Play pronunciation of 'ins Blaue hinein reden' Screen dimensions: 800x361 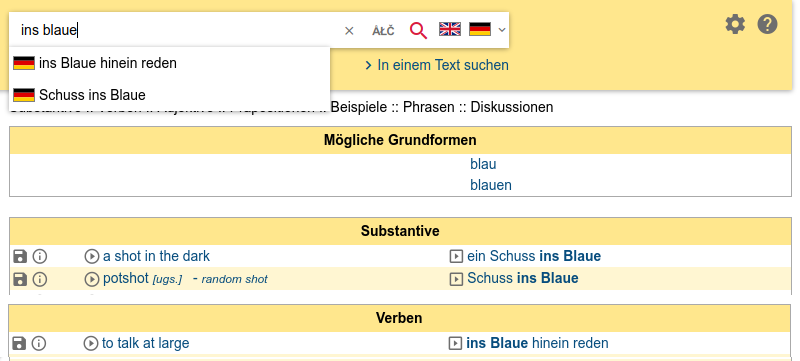pyautogui.click(x=455, y=344)
